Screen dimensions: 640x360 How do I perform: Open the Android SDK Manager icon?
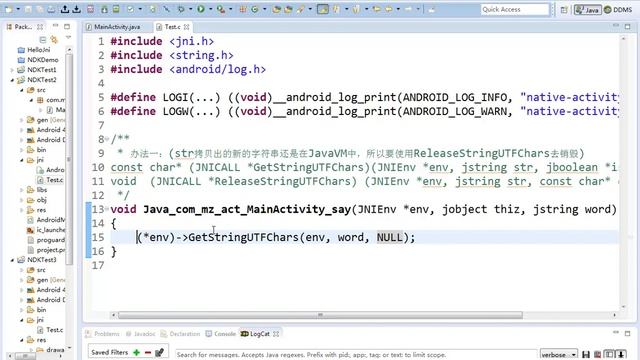pos(104,9)
